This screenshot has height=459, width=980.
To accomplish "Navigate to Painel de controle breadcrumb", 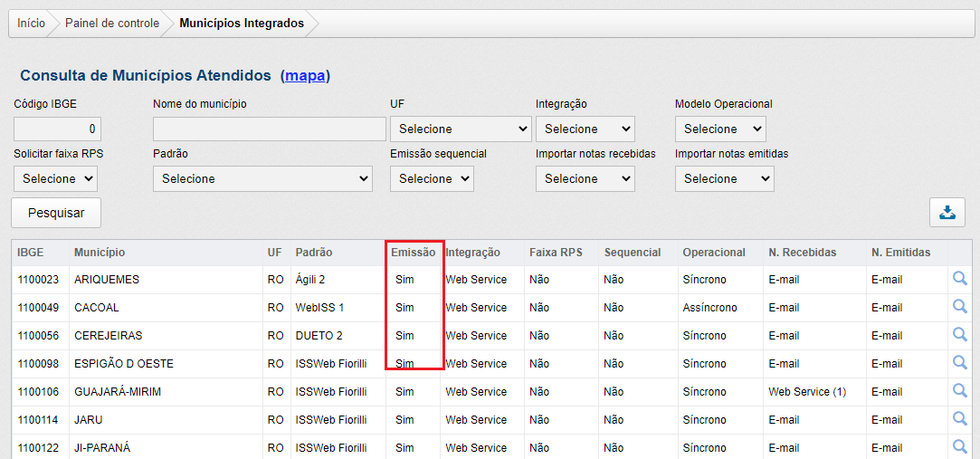I will coord(111,24).
